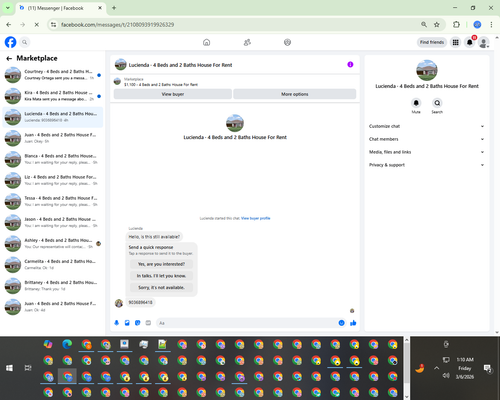Send quick reply 'Yes, are you interested?'
Screen dimensions: 500x400
click(x=161, y=264)
